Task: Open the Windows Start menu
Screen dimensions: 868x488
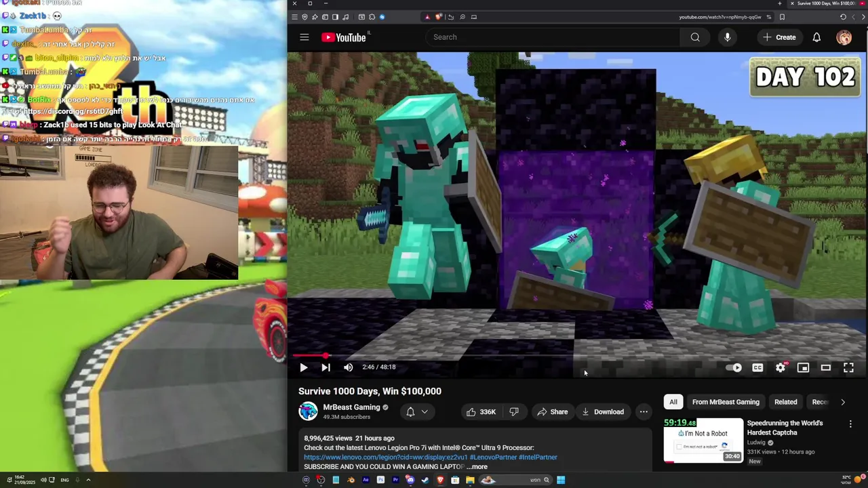Action: (x=561, y=480)
